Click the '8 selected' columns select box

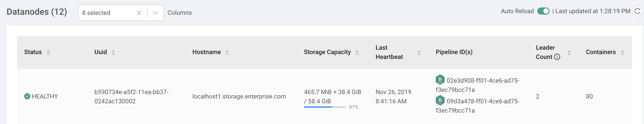[107, 13]
